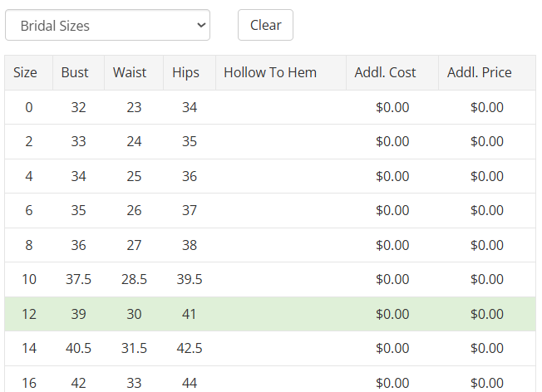Select the size 8 row
542x392 pixels.
coord(270,245)
